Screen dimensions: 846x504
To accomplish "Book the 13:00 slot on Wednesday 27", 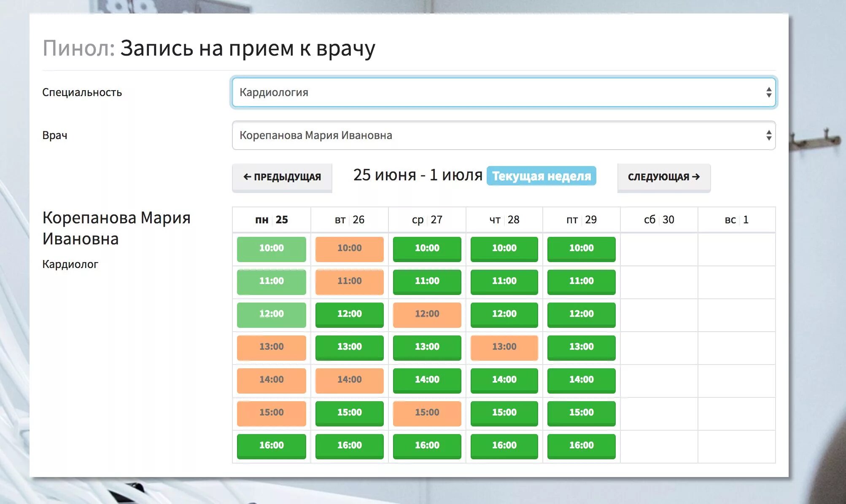I will click(427, 348).
